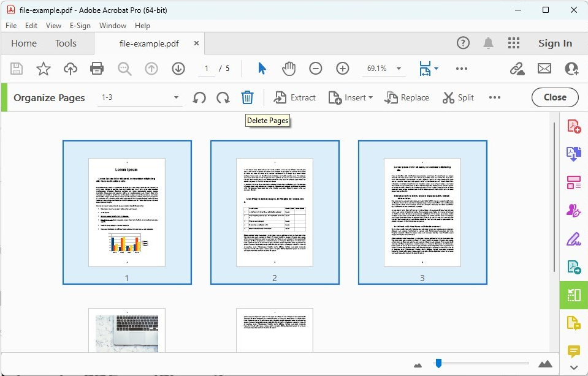Viewport: 588px width, 376px height.
Task: Select the Selection arrow tool
Action: [260, 69]
